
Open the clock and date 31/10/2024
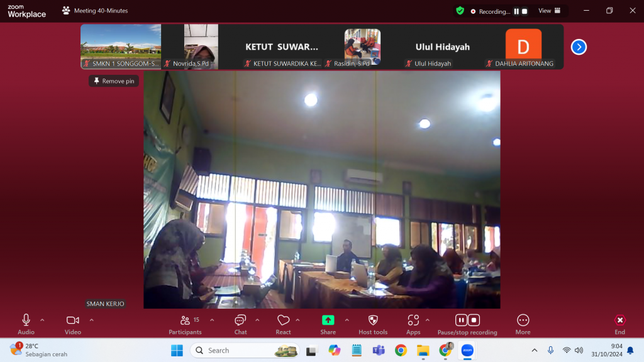click(607, 350)
